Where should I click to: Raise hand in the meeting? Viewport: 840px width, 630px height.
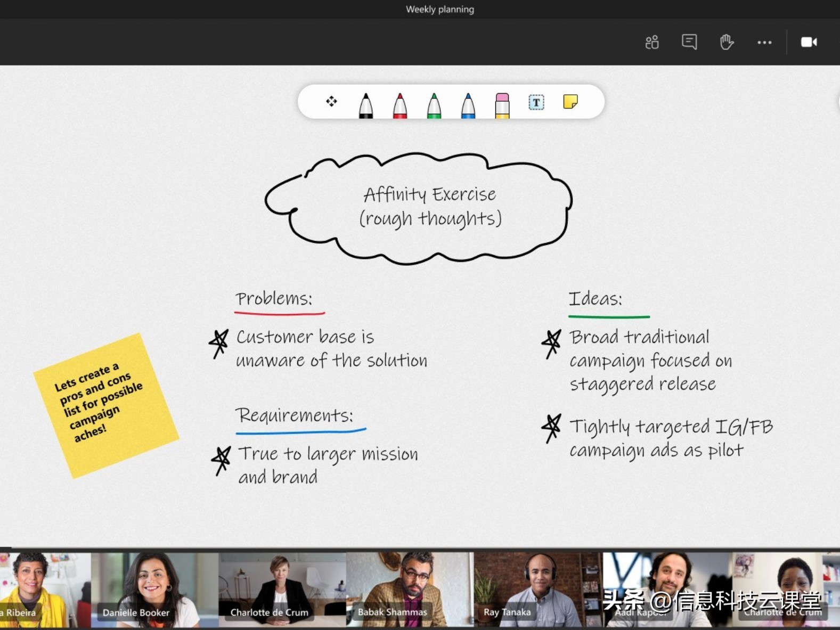coord(727,42)
